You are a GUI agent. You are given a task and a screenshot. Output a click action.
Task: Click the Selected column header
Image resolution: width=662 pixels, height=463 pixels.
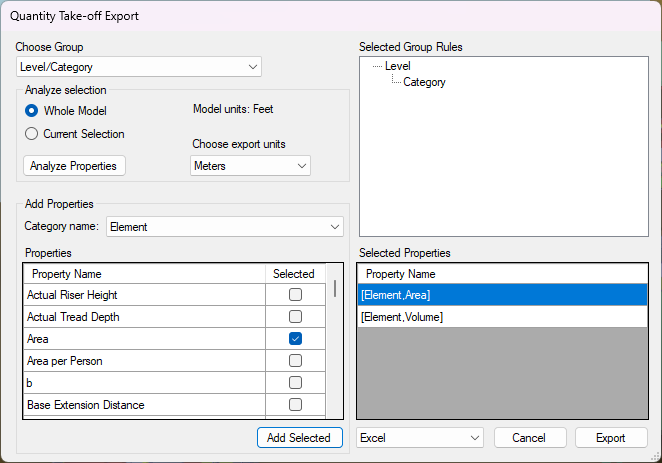[295, 274]
